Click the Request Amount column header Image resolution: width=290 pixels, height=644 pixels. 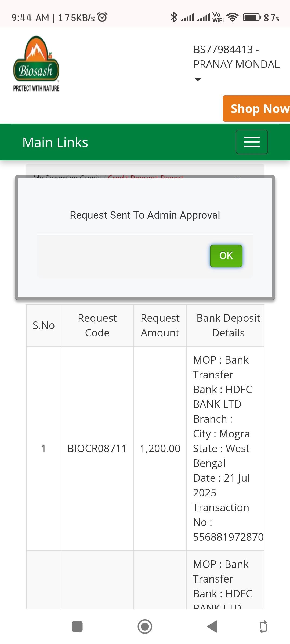pos(160,325)
